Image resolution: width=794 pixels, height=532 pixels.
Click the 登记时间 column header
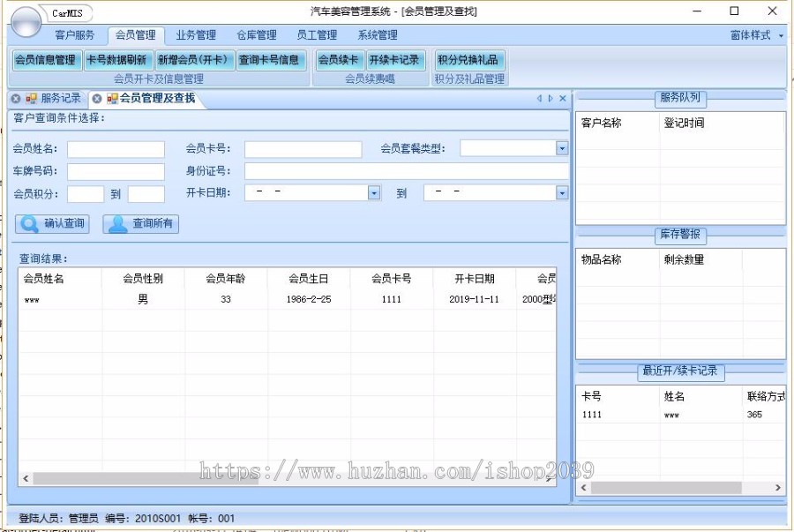pyautogui.click(x=684, y=123)
